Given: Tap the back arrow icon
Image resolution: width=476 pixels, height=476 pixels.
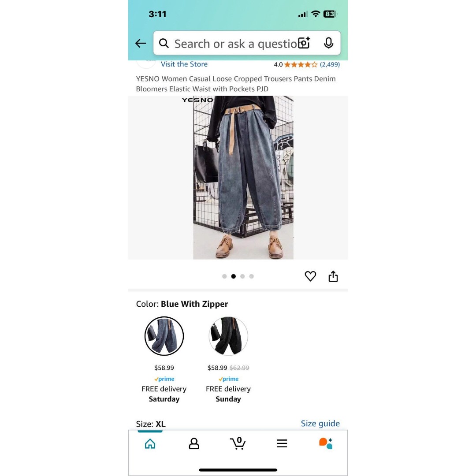Looking at the screenshot, I should click(x=141, y=43).
